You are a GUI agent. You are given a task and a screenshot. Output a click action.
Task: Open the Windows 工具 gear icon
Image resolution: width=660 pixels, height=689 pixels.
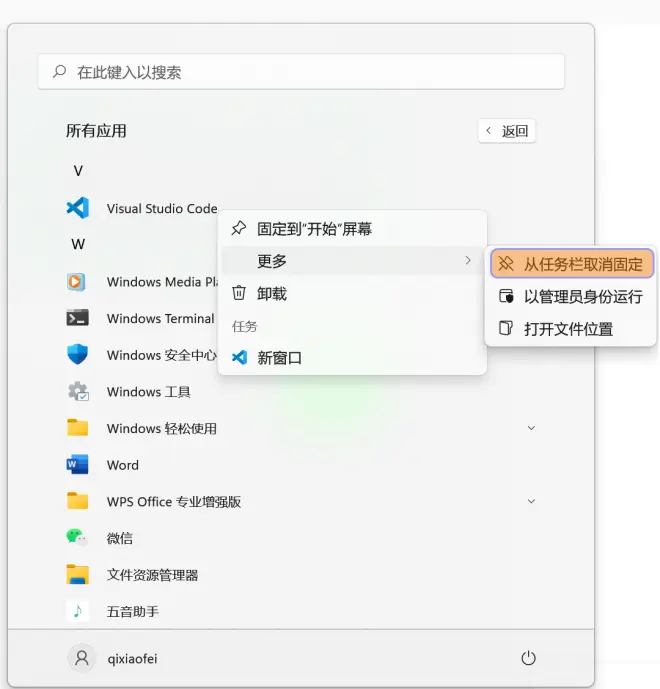coord(78,391)
